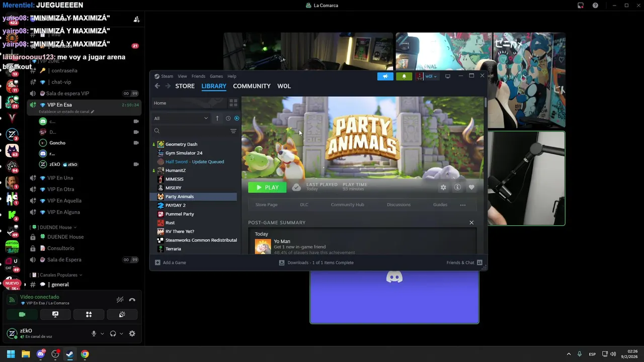Switch Steam to Big Picture mode

click(447, 76)
